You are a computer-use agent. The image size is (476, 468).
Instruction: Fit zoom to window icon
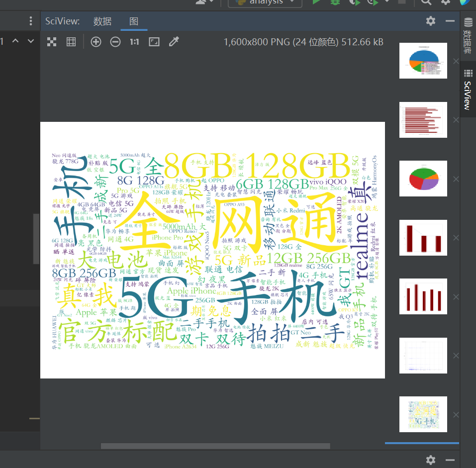point(154,42)
